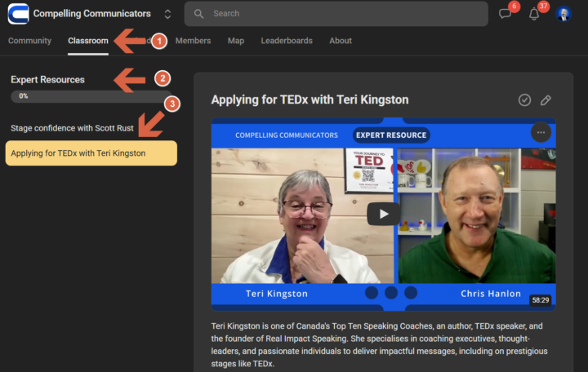Play the Teri Kingston video
The width and height of the screenshot is (588, 372).
pos(383,214)
